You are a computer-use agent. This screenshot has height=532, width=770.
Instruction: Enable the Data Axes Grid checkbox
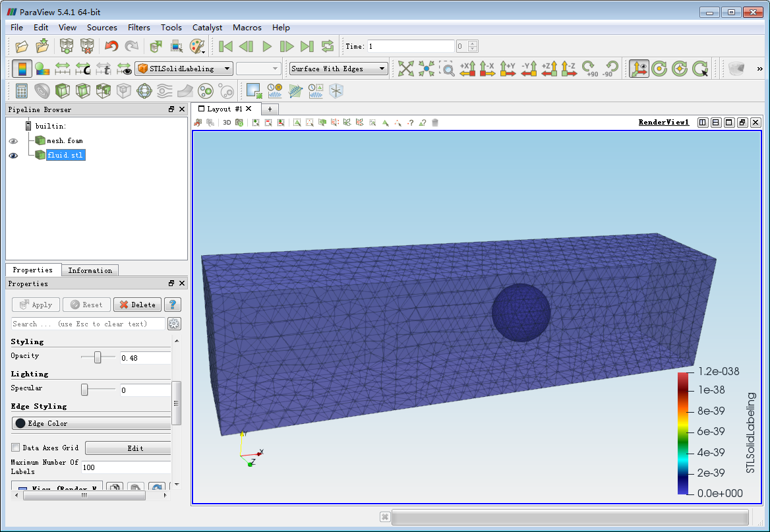16,448
